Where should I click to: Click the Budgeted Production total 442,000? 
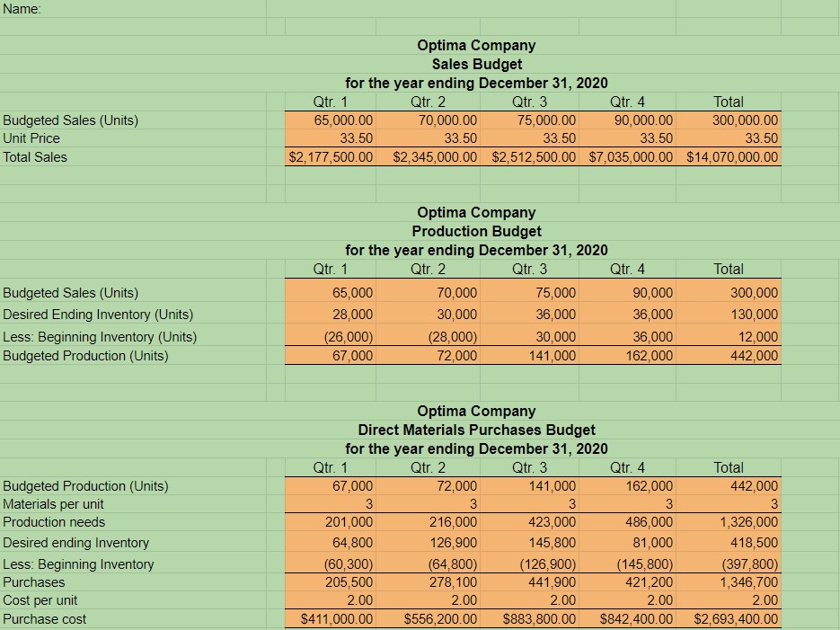click(x=728, y=355)
